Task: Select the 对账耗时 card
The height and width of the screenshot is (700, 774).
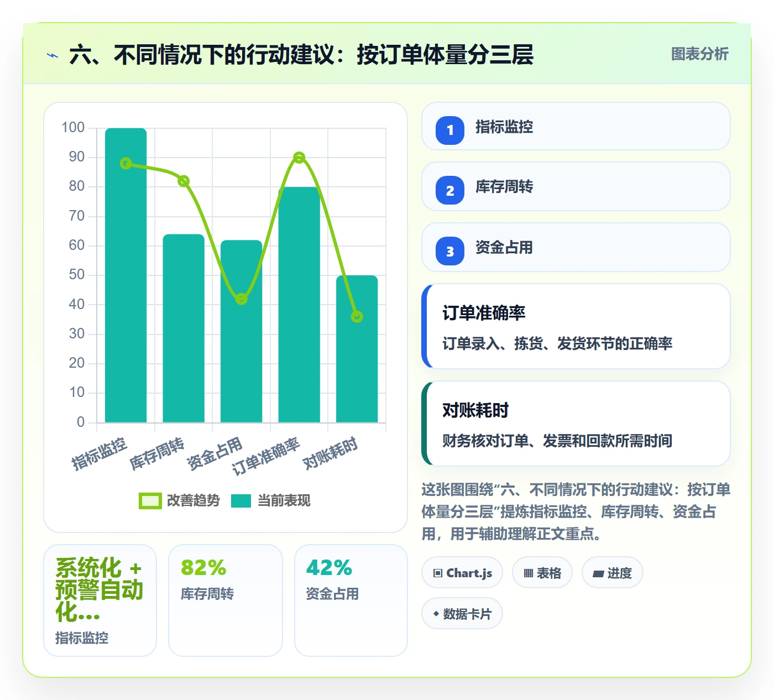Action: click(x=576, y=424)
